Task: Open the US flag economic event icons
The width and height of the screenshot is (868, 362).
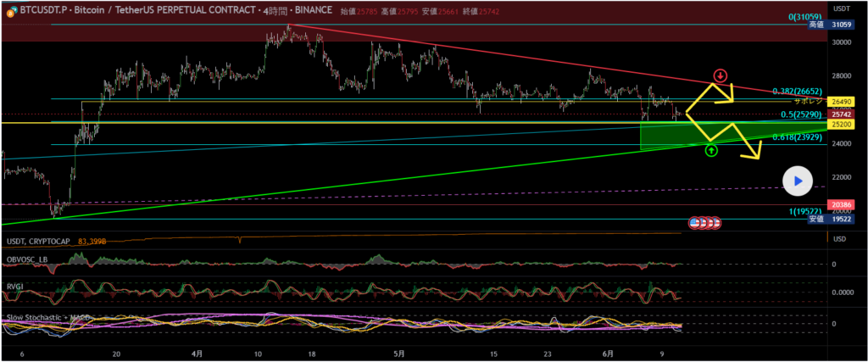Action: (704, 223)
